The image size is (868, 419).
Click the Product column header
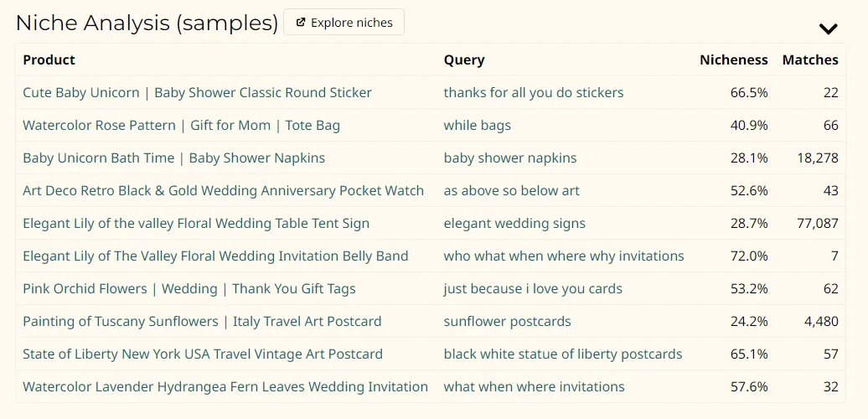point(49,59)
